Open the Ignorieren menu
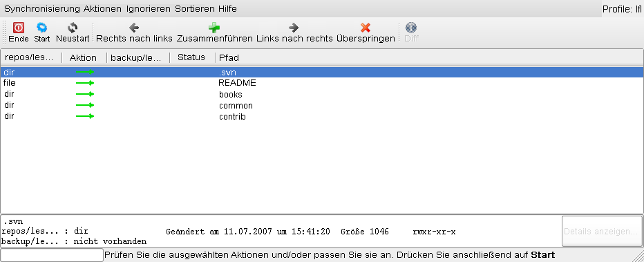This screenshot has width=644, height=262. tap(149, 8)
